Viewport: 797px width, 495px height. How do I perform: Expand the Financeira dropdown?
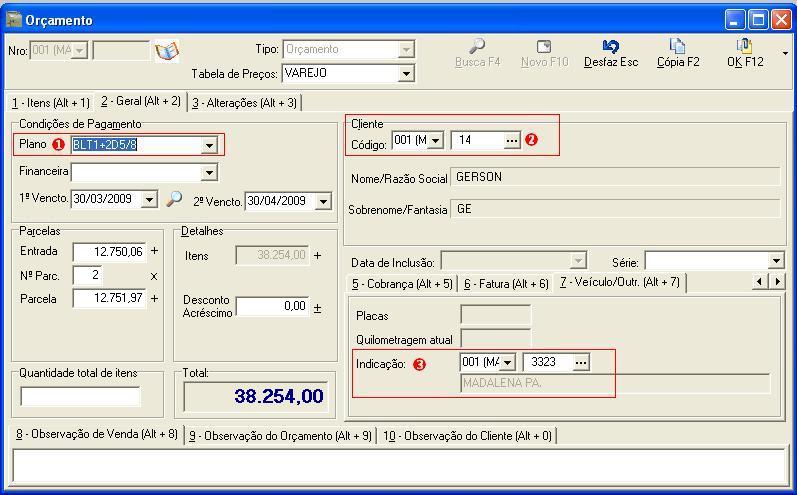[209, 173]
